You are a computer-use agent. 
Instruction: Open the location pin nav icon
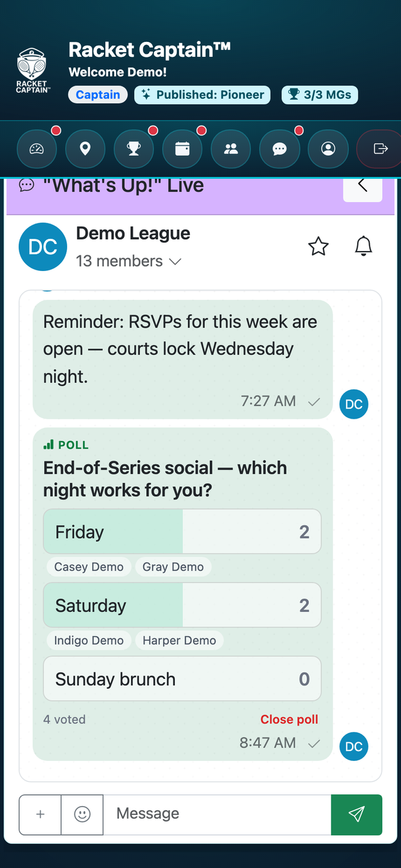[x=85, y=148]
